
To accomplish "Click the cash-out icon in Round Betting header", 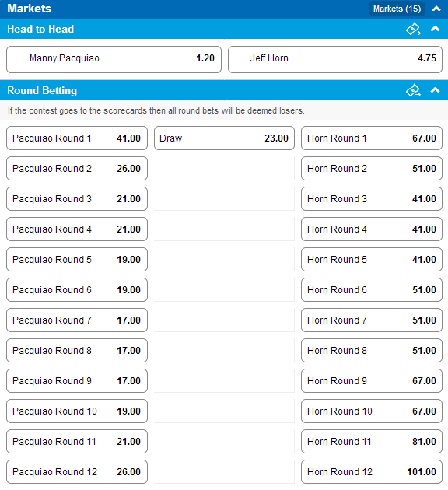I will pos(413,91).
